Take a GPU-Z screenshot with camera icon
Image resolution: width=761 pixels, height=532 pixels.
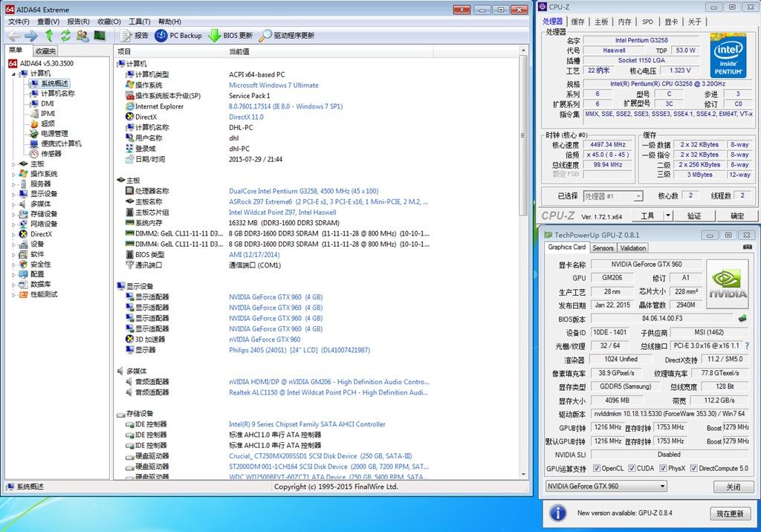point(748,247)
